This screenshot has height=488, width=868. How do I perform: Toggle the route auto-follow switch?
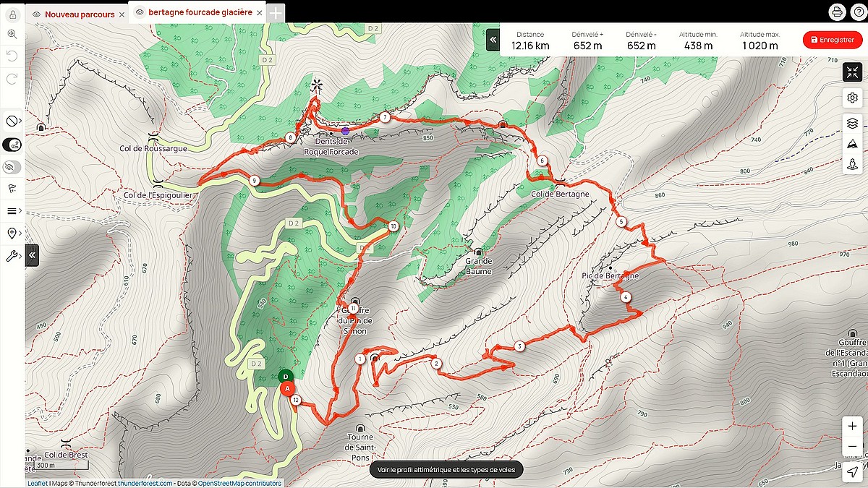(12, 145)
